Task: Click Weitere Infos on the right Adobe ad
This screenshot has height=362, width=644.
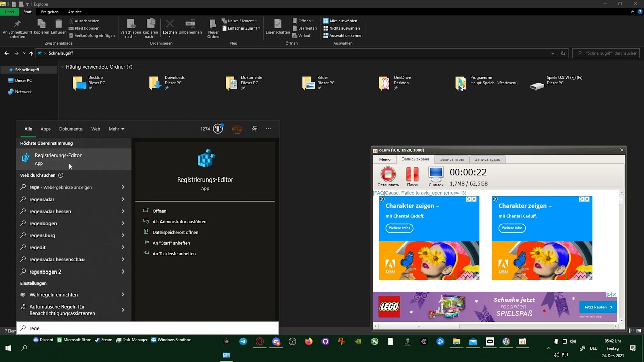Action: click(512, 228)
